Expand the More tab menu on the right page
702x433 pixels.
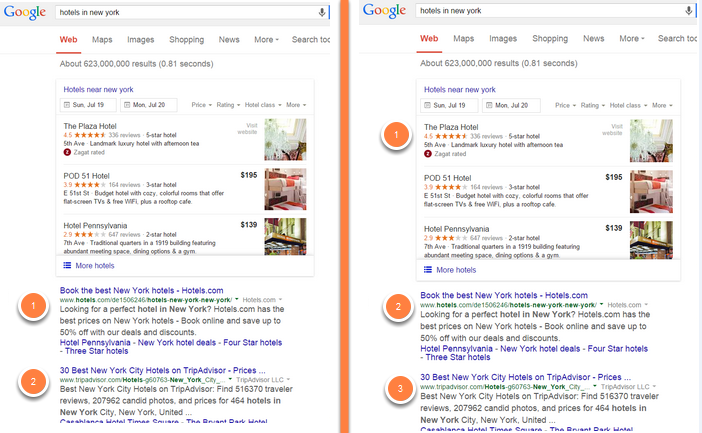[x=632, y=39]
